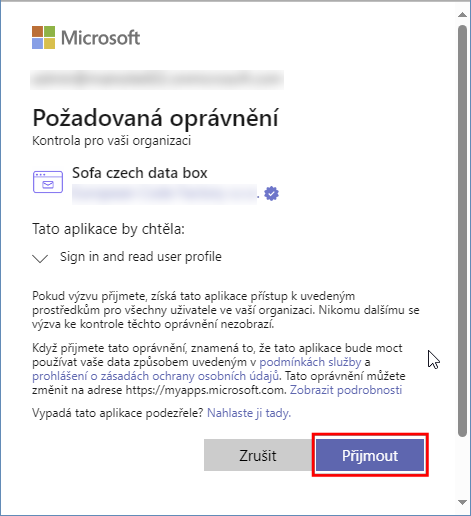Cancel with the Zrušit button
471x516 pixels.
[x=258, y=455]
